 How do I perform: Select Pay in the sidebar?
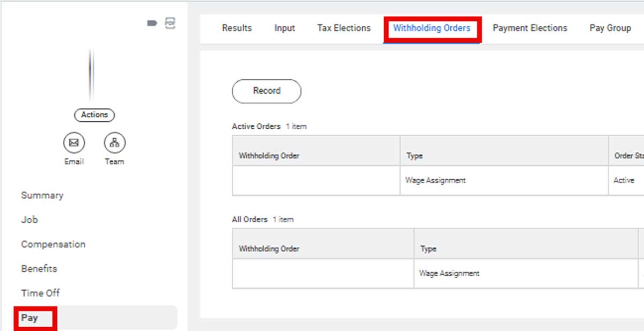point(30,318)
